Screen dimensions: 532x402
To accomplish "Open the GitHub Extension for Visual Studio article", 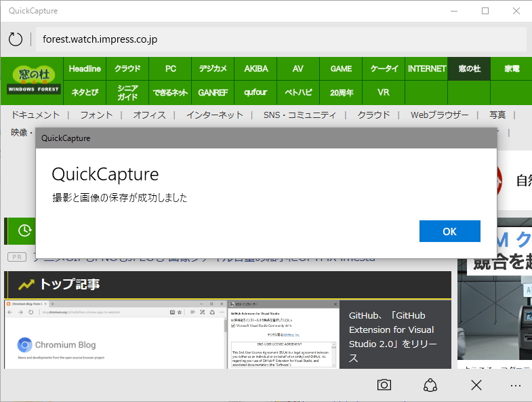I will (393, 336).
